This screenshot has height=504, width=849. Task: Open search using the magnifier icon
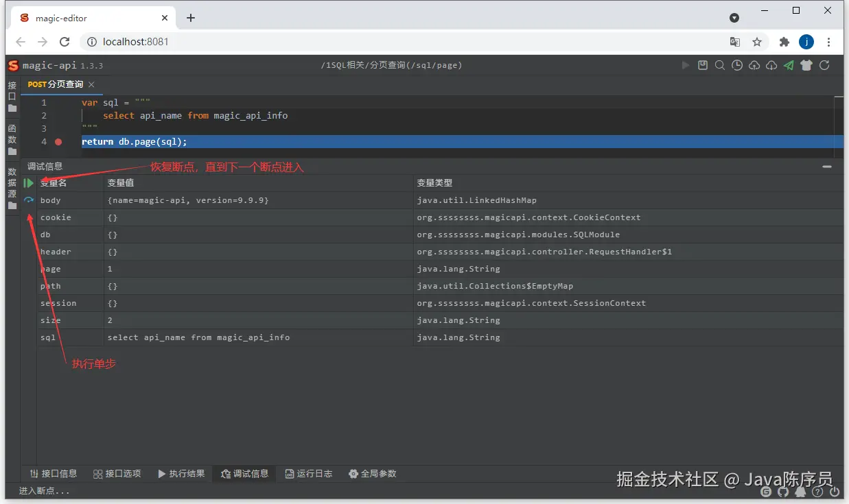click(x=720, y=66)
